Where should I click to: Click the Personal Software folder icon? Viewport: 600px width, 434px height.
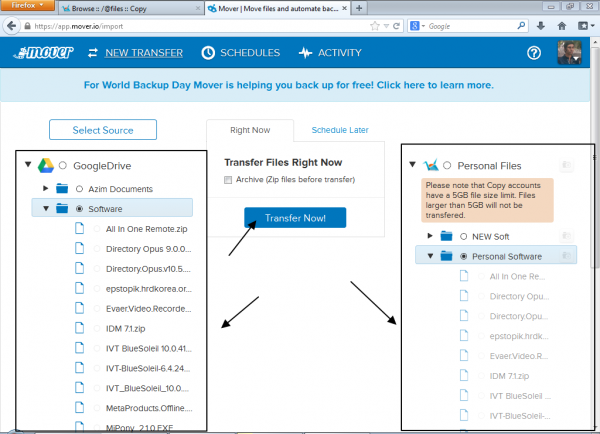click(x=446, y=256)
